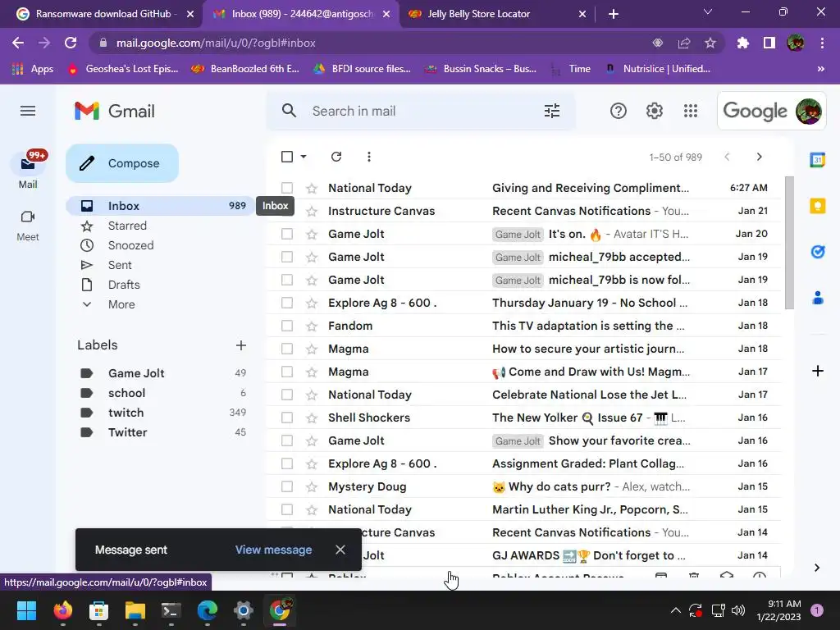Check the Shell Shockers email checkbox
Screen dimensions: 840x630
287,418
